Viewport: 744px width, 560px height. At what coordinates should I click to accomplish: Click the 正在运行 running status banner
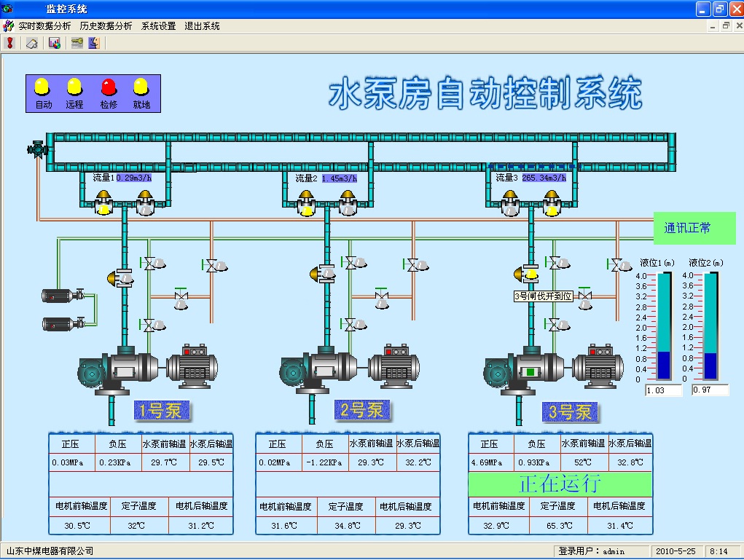click(559, 484)
